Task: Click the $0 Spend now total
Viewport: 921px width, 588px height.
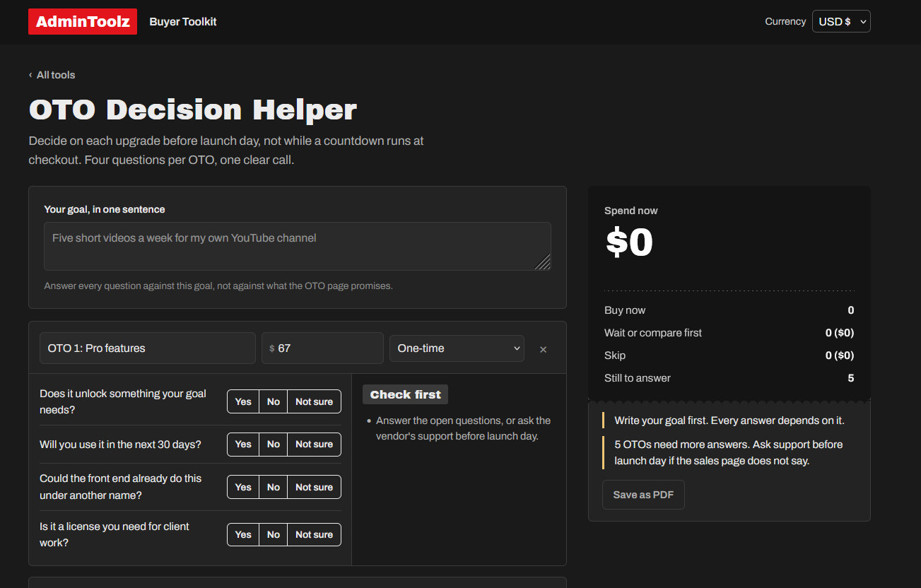Action: pyautogui.click(x=629, y=242)
